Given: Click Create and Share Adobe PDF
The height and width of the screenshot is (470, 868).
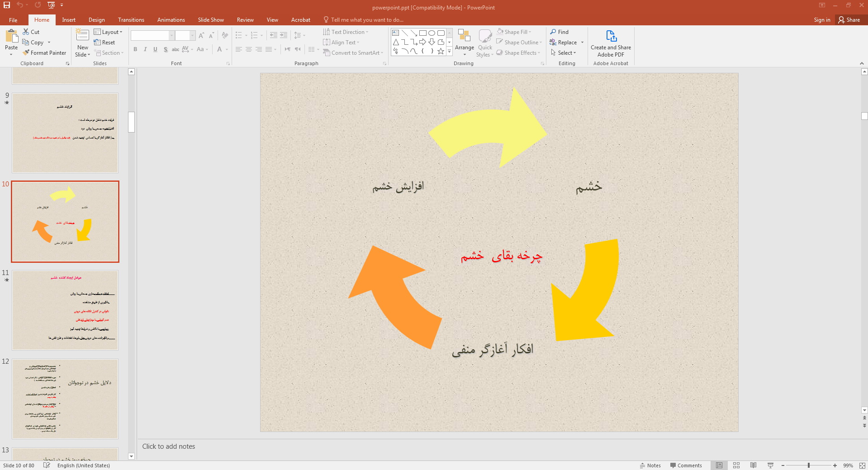Looking at the screenshot, I should (x=611, y=43).
